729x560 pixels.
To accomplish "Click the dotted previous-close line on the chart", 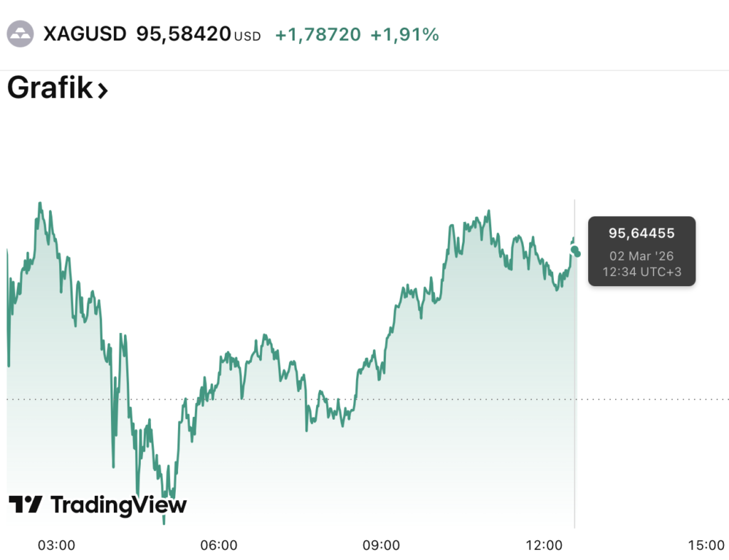I will pyautogui.click(x=641, y=399).
